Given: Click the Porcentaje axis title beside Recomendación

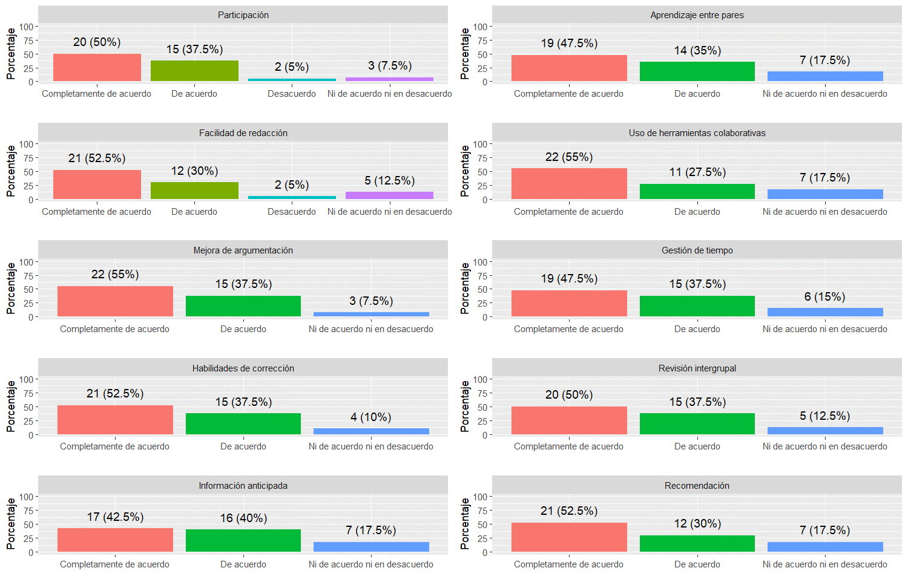Looking at the screenshot, I should 465,524.
